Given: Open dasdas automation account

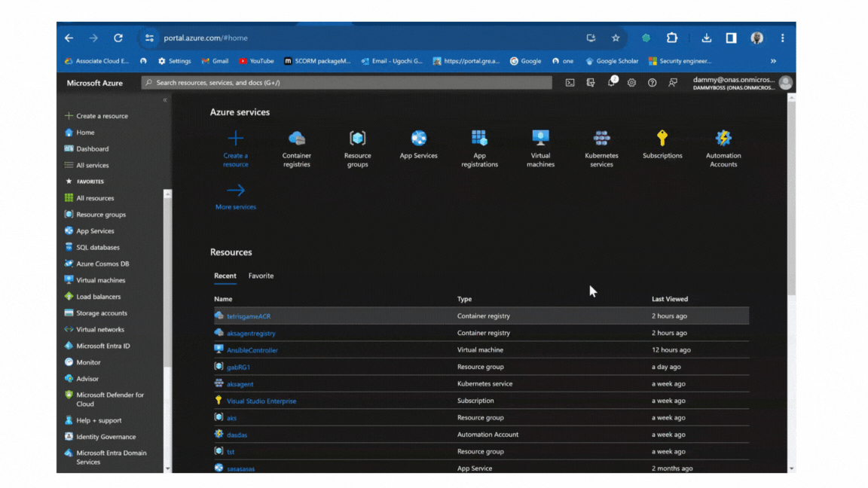Looking at the screenshot, I should [x=237, y=435].
